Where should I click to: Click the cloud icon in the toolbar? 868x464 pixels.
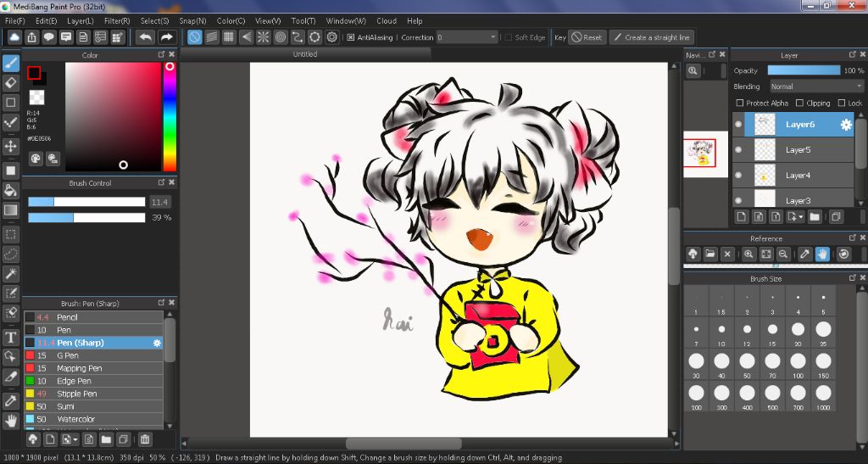[x=14, y=37]
